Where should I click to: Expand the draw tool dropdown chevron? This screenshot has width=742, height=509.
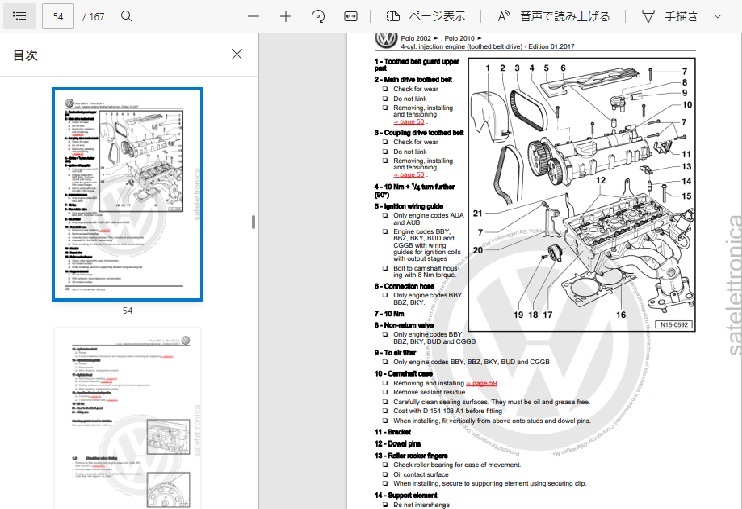[x=717, y=17]
